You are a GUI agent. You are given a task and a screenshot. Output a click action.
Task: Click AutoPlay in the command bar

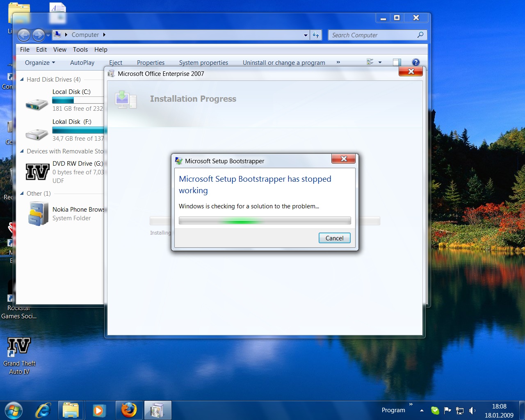[82, 63]
